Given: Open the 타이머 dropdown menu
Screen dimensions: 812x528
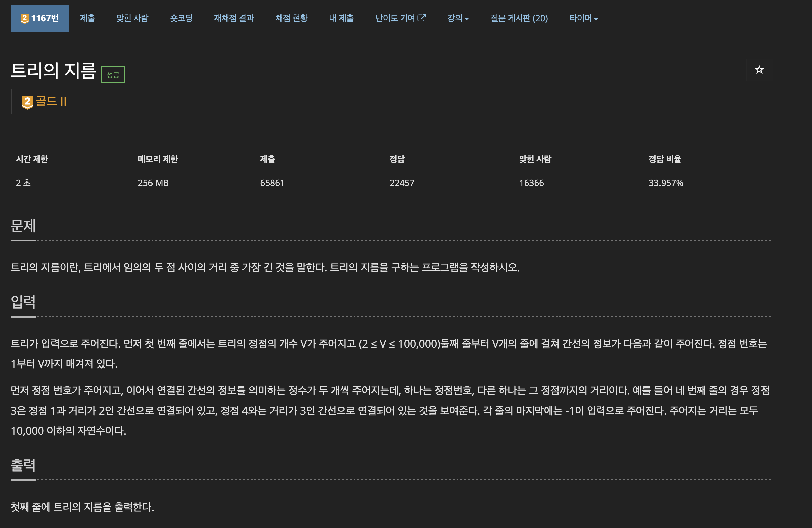Looking at the screenshot, I should click(583, 18).
